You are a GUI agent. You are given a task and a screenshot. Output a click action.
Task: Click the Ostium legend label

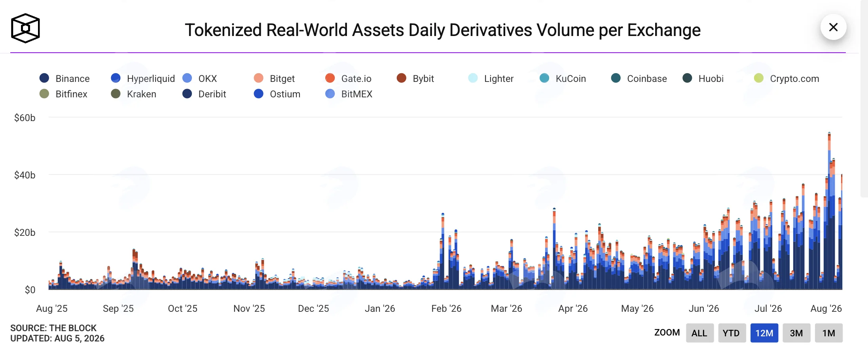tap(285, 94)
